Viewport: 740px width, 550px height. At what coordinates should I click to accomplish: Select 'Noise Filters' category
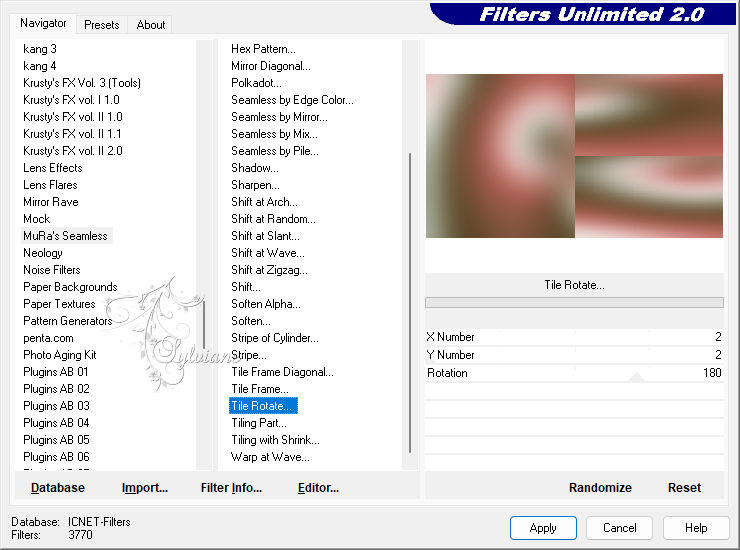52,270
